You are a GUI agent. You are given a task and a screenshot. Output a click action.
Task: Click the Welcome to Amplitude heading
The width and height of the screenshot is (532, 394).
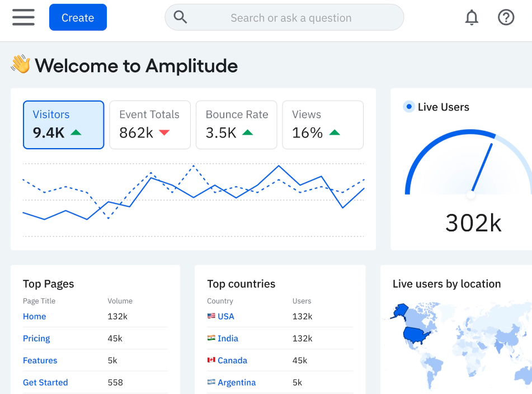click(136, 65)
